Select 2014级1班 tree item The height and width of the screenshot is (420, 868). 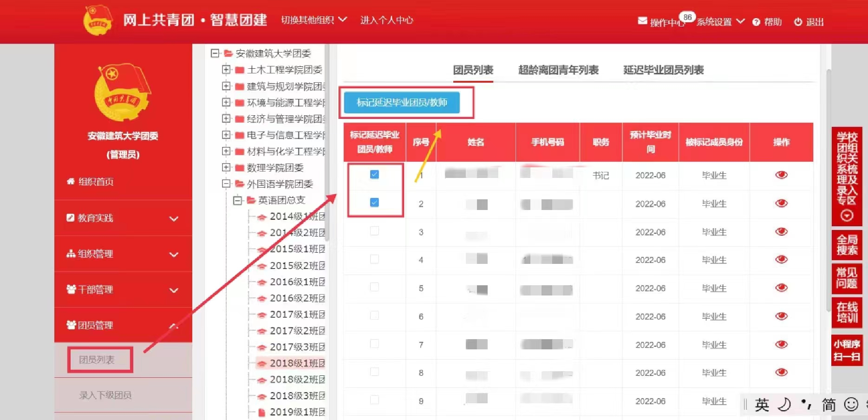tap(291, 217)
